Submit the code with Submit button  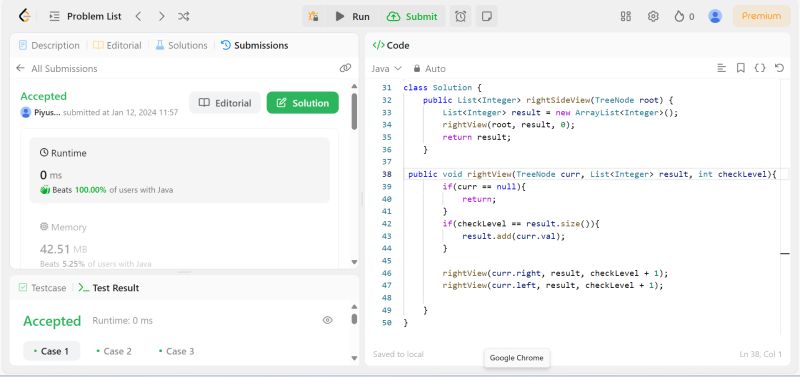(x=412, y=16)
